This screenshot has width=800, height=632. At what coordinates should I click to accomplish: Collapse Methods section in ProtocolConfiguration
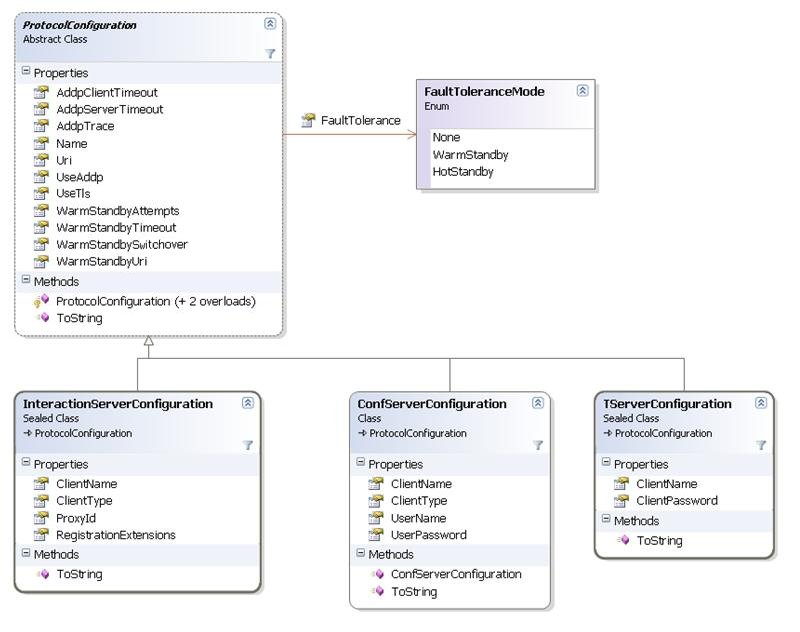pyautogui.click(x=26, y=280)
